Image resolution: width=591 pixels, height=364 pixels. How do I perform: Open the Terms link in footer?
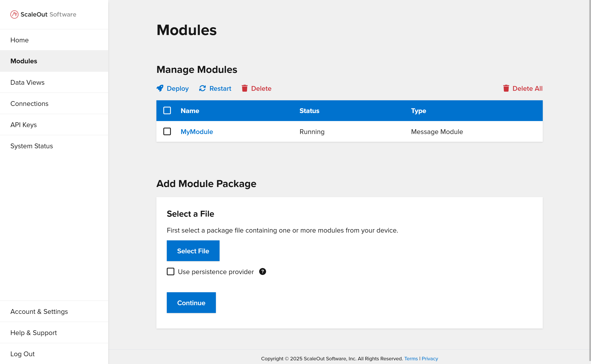click(x=411, y=358)
